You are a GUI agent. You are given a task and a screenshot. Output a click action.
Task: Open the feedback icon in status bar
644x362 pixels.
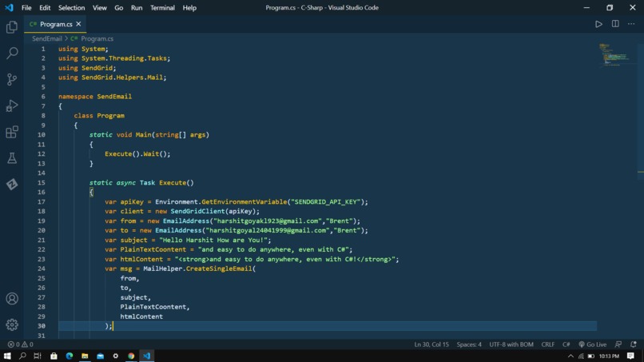pos(618,344)
